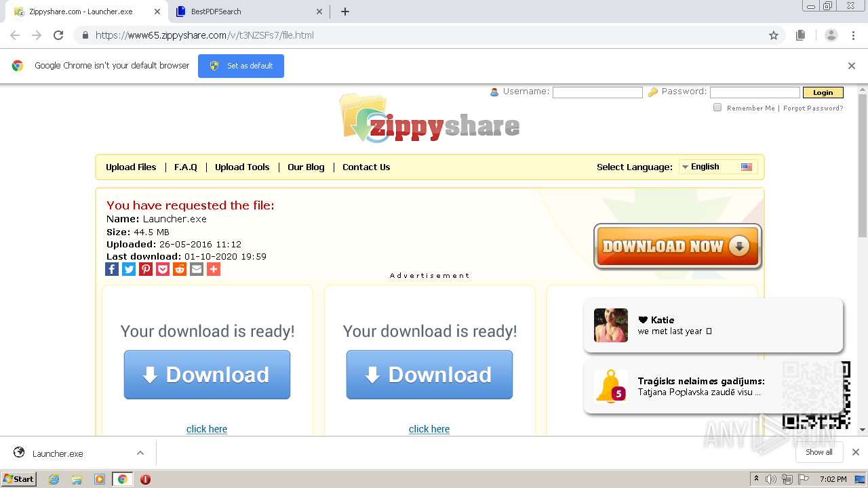Open Chrome profile avatar
This screenshot has width=868, height=488.
point(831,35)
